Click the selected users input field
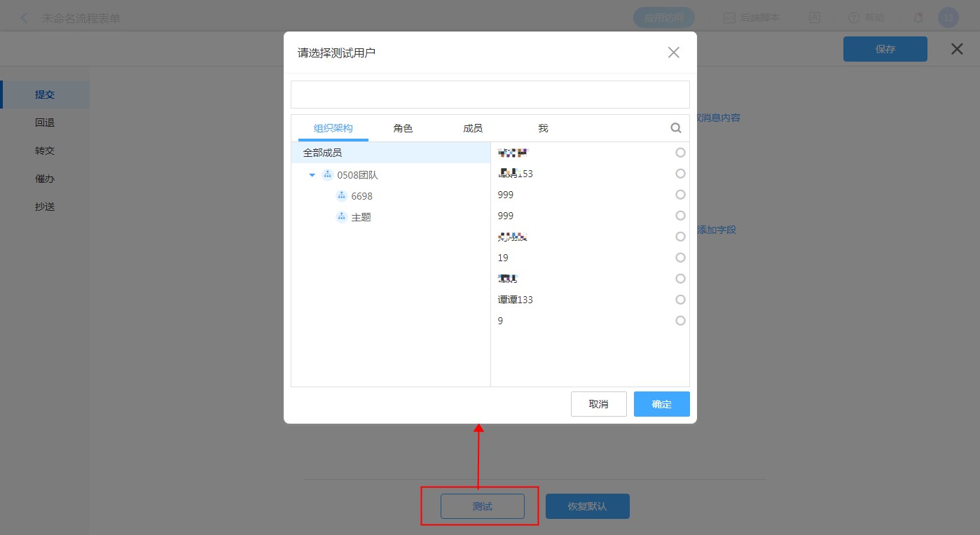Viewport: 980px width, 535px height. click(490, 95)
